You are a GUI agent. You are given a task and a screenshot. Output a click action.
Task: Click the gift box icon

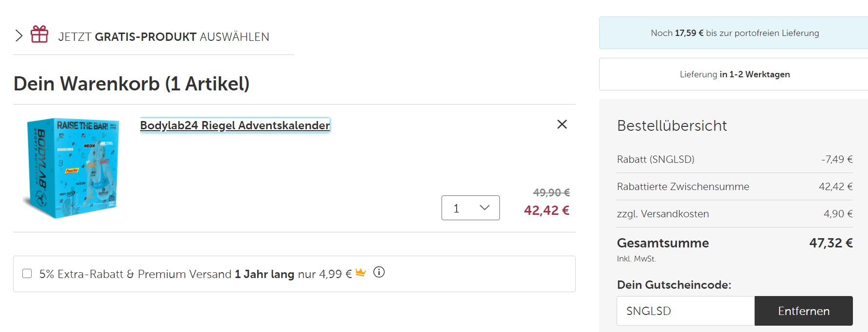39,35
